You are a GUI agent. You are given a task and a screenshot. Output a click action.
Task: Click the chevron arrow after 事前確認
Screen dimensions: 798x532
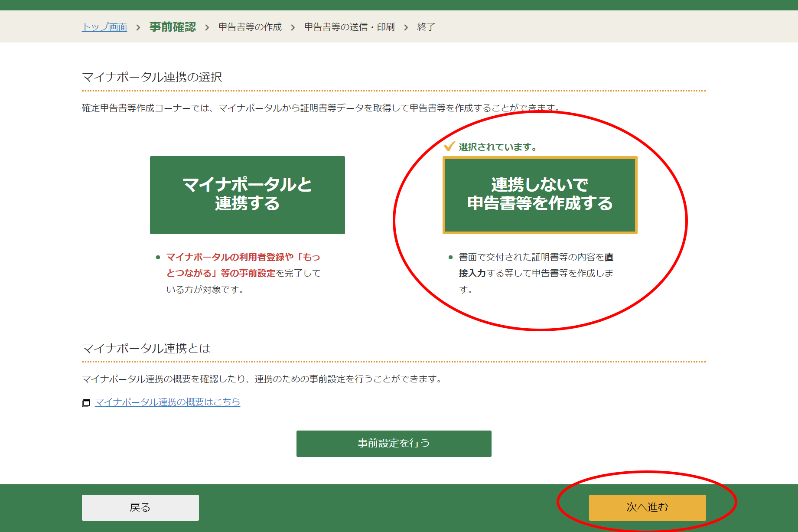(207, 27)
